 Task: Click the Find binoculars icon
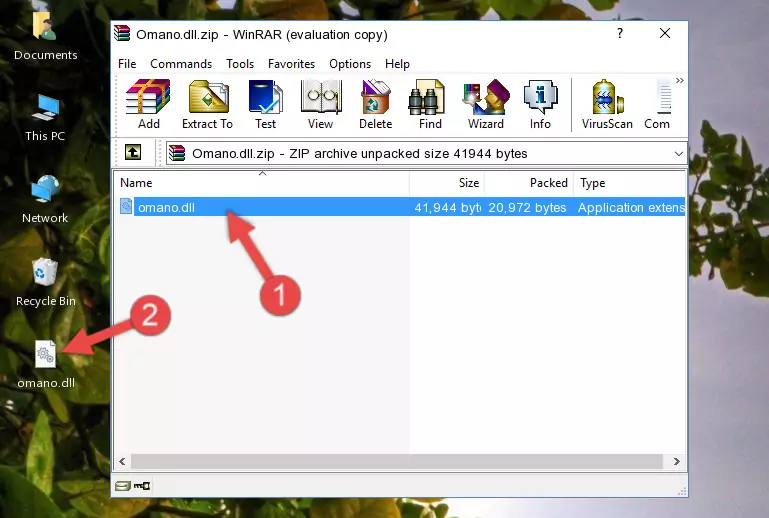[x=430, y=104]
